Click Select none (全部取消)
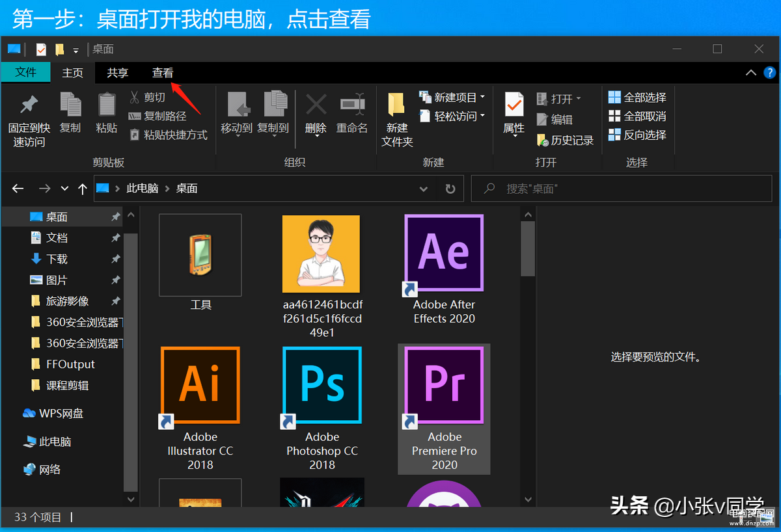Viewport: 781px width, 532px height. 637,116
